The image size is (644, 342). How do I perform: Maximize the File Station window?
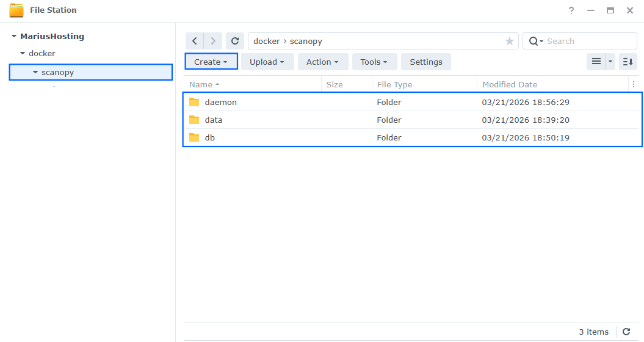[x=610, y=10]
